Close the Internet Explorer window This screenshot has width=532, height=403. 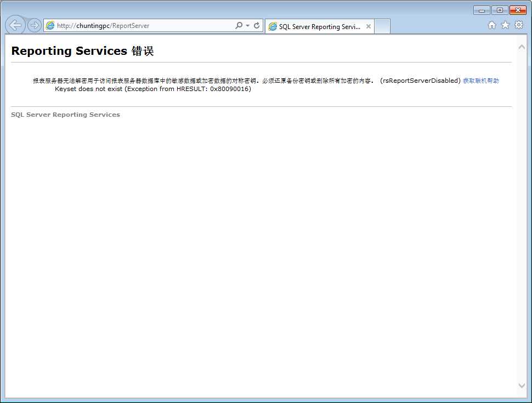click(x=518, y=10)
